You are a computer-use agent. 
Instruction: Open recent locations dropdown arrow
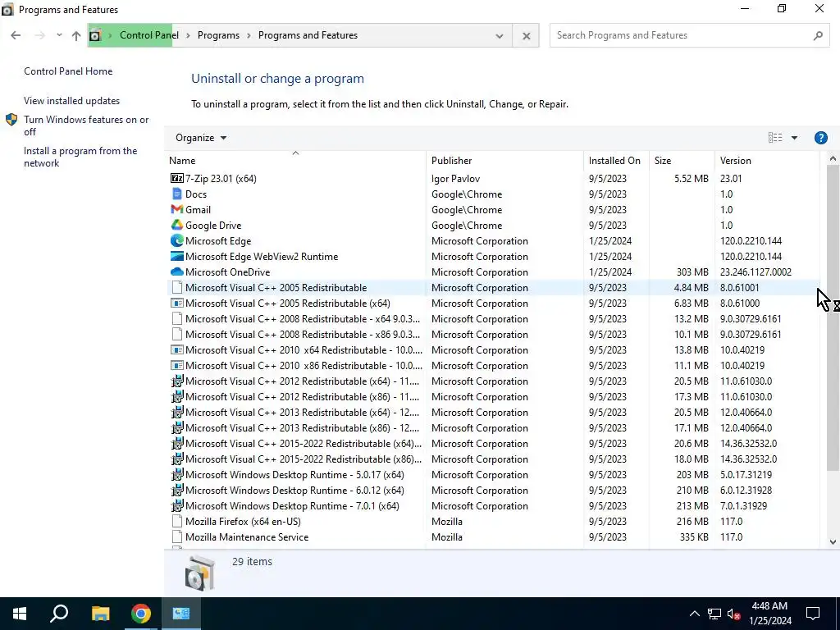(x=59, y=35)
